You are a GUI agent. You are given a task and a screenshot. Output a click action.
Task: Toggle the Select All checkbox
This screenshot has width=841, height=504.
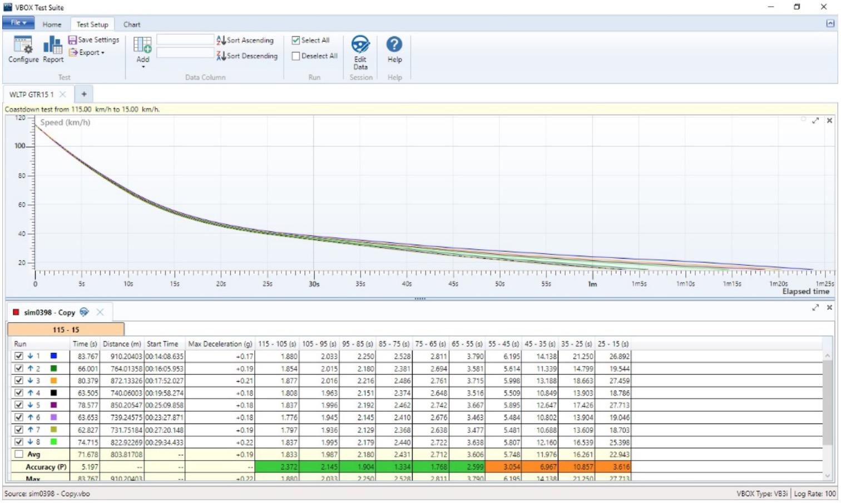tap(296, 40)
